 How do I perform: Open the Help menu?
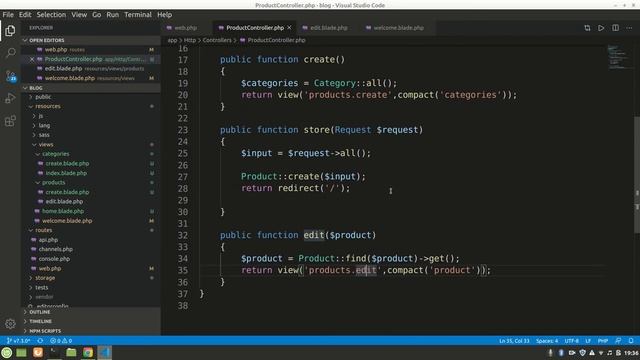tap(164, 15)
